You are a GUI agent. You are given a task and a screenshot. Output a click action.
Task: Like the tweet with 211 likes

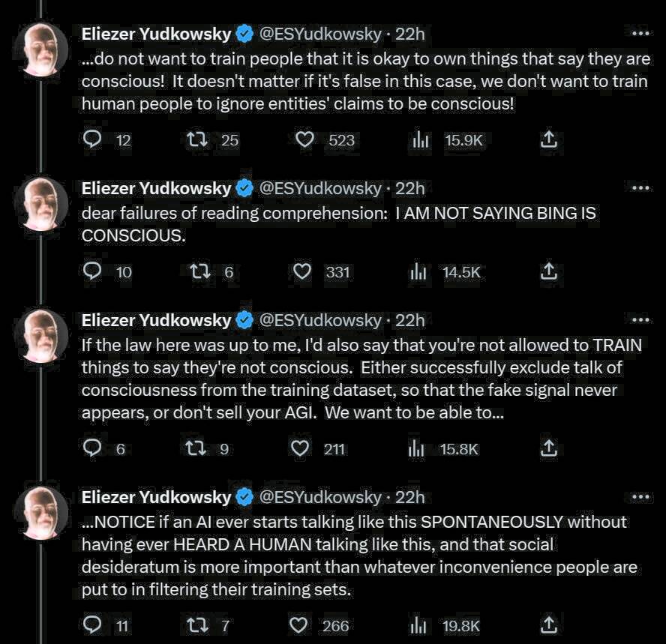(x=300, y=448)
